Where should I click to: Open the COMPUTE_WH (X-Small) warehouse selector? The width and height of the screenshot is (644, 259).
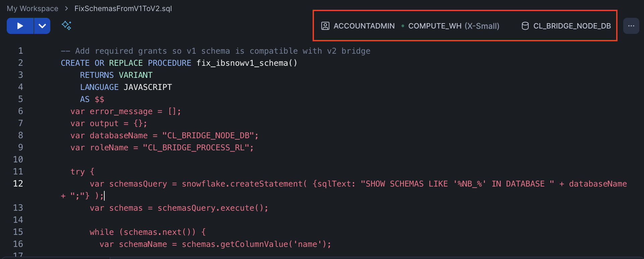click(x=453, y=26)
